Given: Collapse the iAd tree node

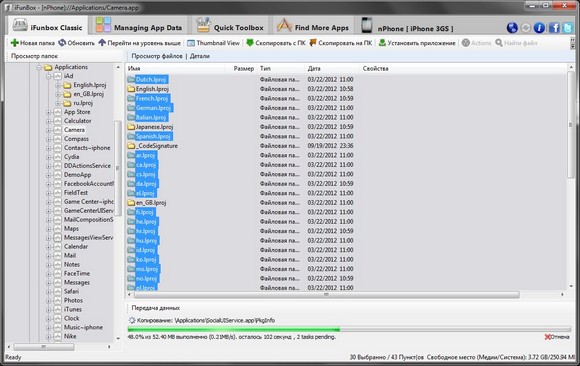Looking at the screenshot, I should click(x=48, y=76).
